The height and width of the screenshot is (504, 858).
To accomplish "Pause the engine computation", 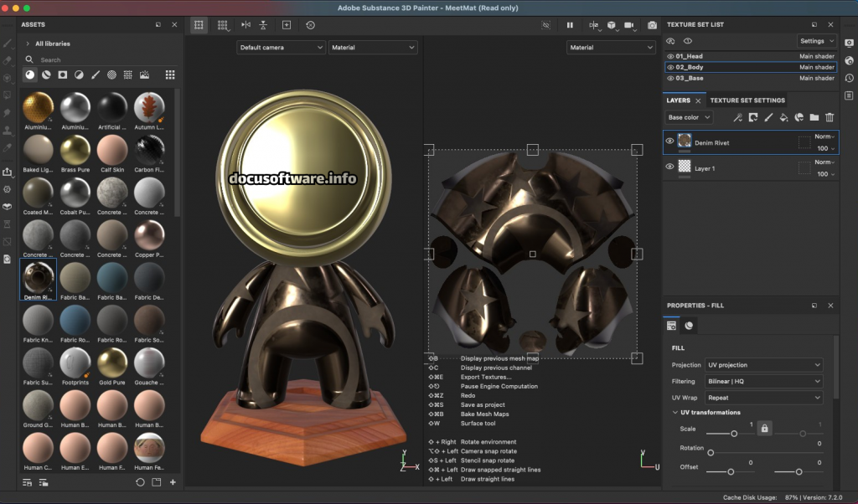I will [x=570, y=25].
